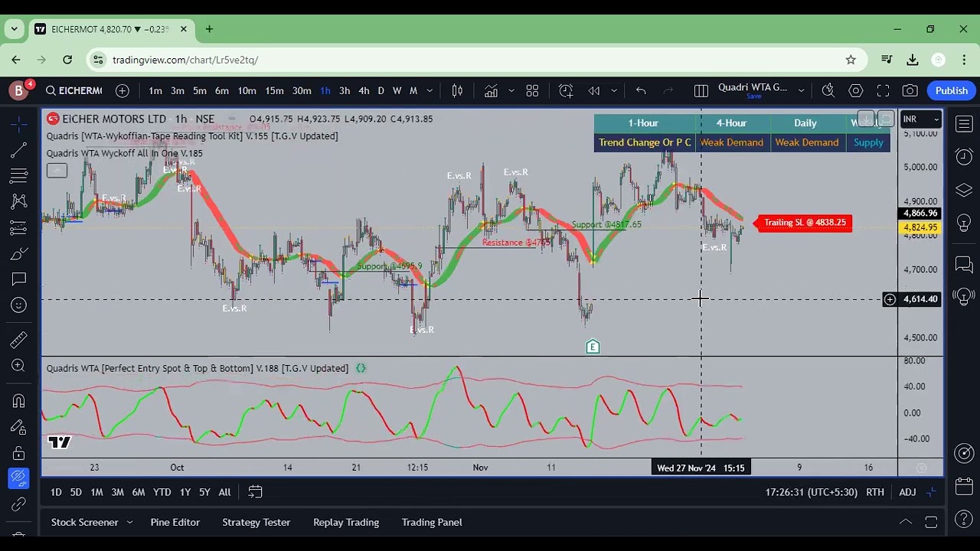Click the Publish button

[x=952, y=90]
